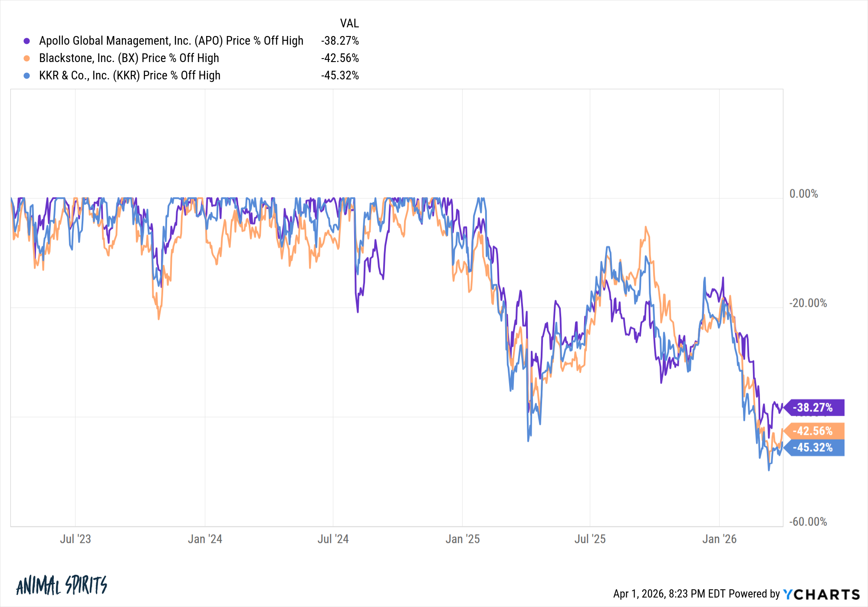Click the VAL column header
Viewport: 868px width, 607px height.
pos(349,23)
